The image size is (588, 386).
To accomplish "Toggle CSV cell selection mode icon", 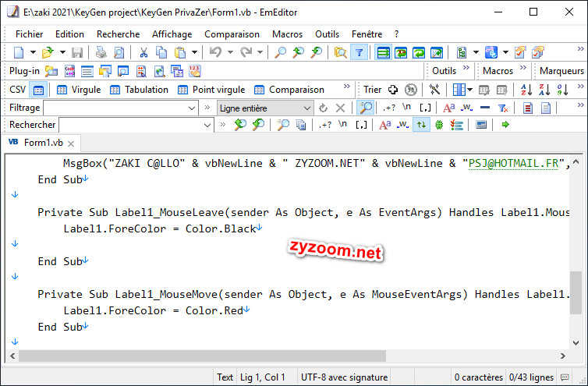I will coord(38,90).
